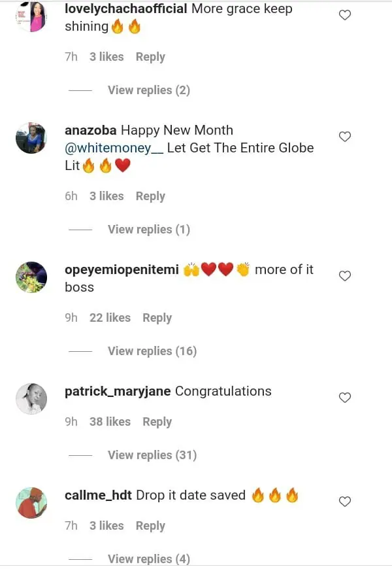View the 38 likes on patrick_maryjane's comment
Screen dimensions: 392x569
click(x=110, y=422)
